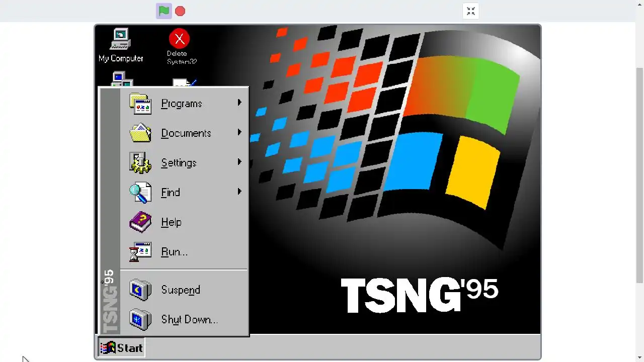The image size is (644, 362).
Task: Click the Find magnifying glass icon
Action: pos(140,193)
